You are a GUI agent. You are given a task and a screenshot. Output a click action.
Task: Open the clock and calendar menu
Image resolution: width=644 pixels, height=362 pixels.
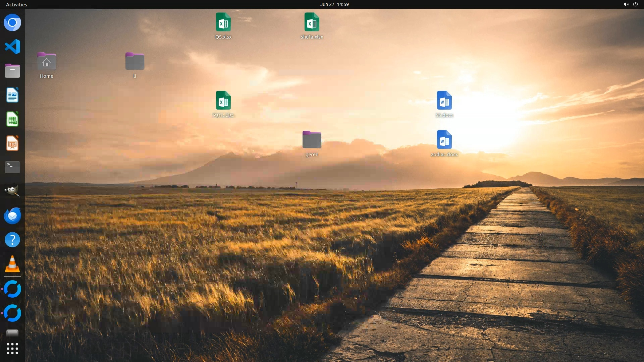point(334,4)
